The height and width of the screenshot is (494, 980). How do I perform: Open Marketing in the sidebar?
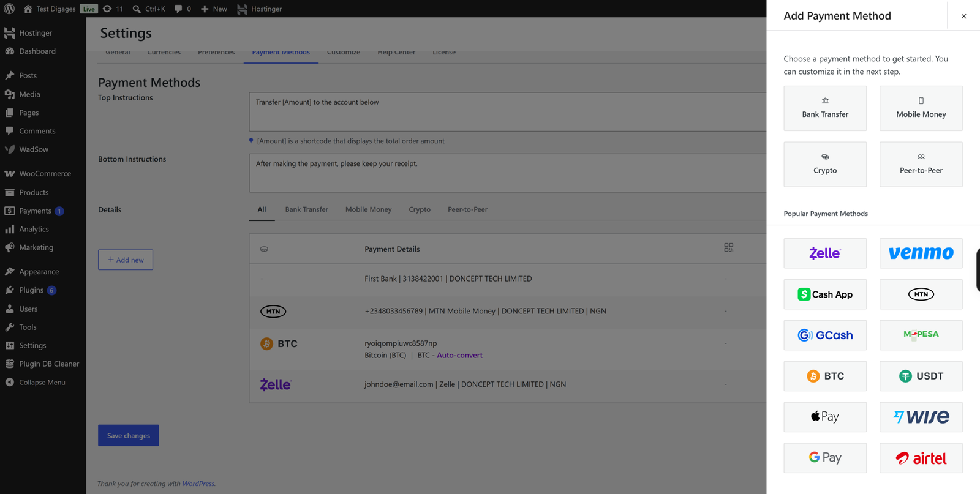43,247
